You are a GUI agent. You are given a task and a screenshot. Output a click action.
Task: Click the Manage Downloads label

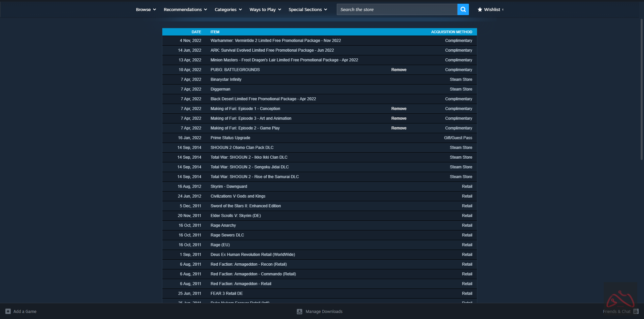(x=324, y=312)
